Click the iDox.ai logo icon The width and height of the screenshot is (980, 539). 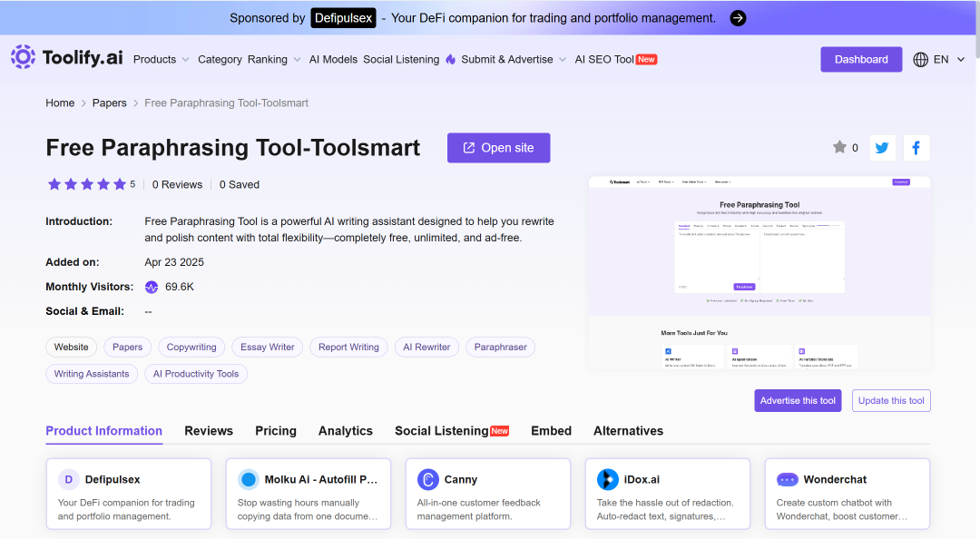click(x=607, y=480)
